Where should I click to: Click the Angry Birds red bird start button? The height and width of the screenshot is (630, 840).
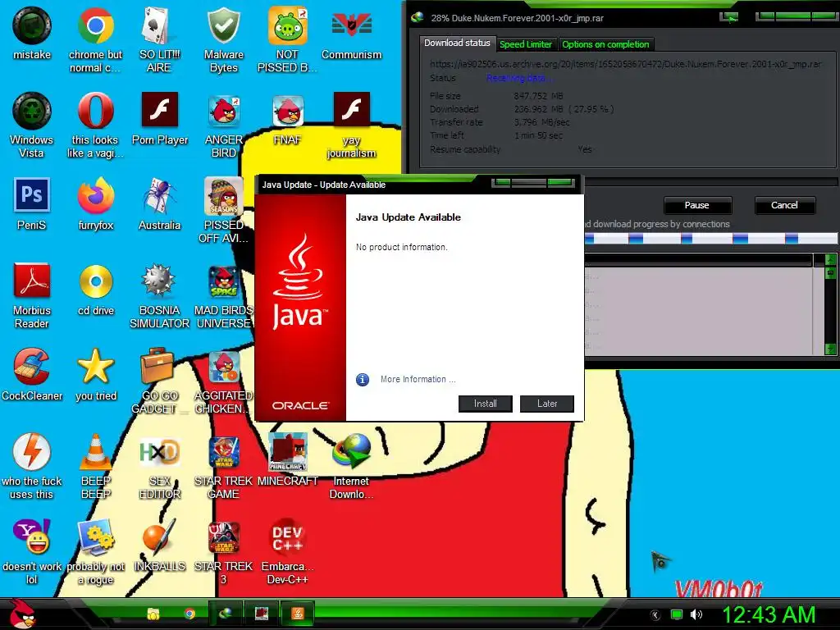(x=22, y=614)
